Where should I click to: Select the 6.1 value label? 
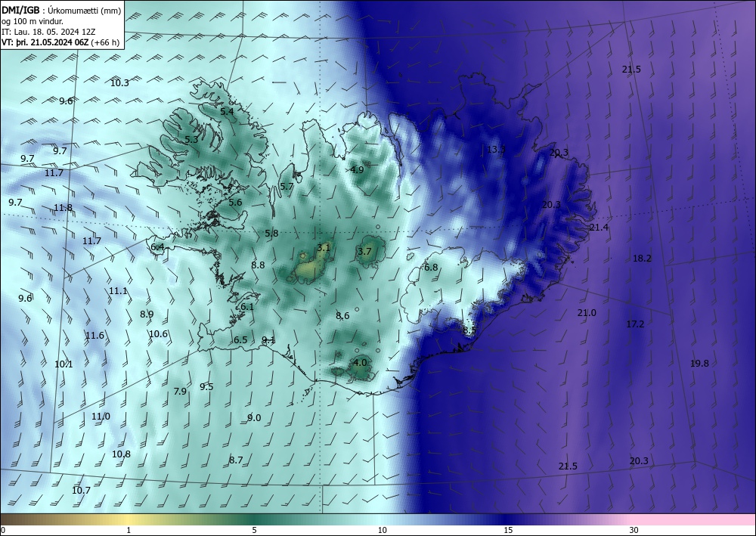click(x=247, y=307)
